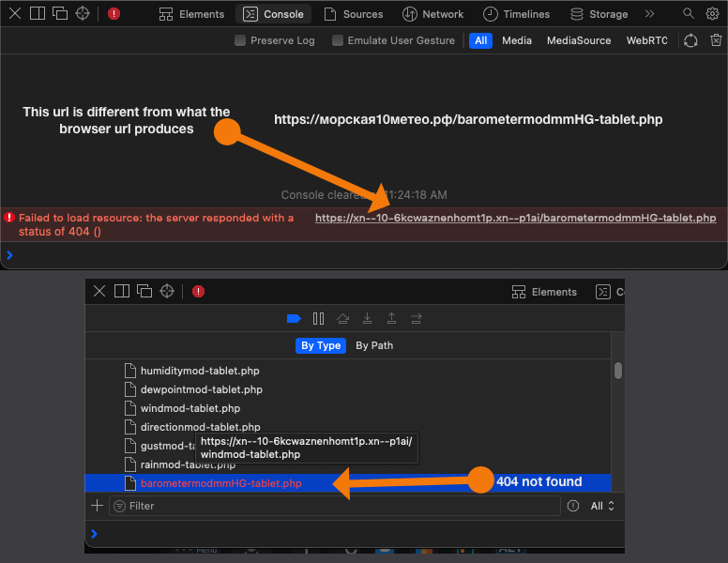Enable the Emulate User Gesture checkbox
This screenshot has height=563, width=728.
coord(338,40)
